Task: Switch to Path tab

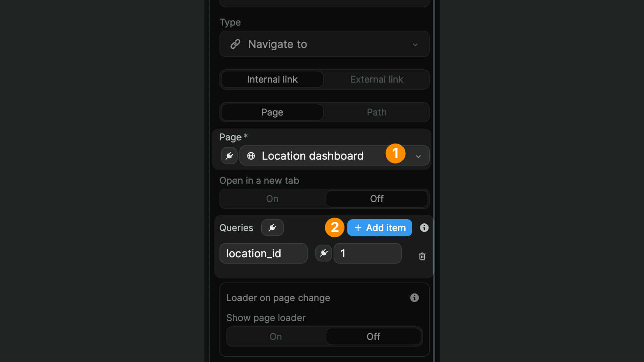Action: pos(377,112)
